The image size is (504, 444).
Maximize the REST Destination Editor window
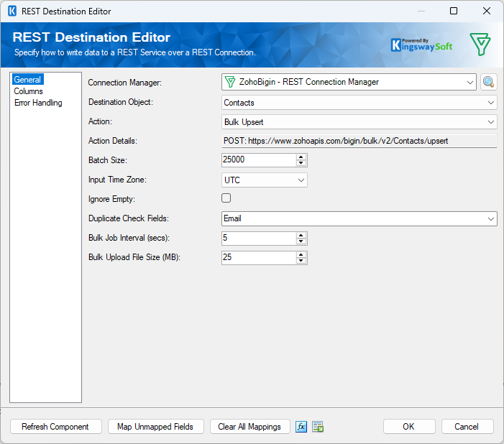click(x=454, y=11)
